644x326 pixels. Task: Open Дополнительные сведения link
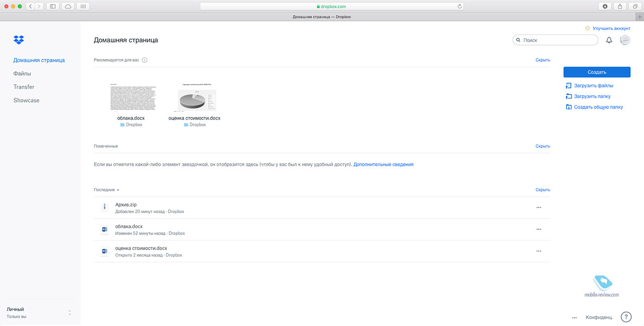[383, 165]
